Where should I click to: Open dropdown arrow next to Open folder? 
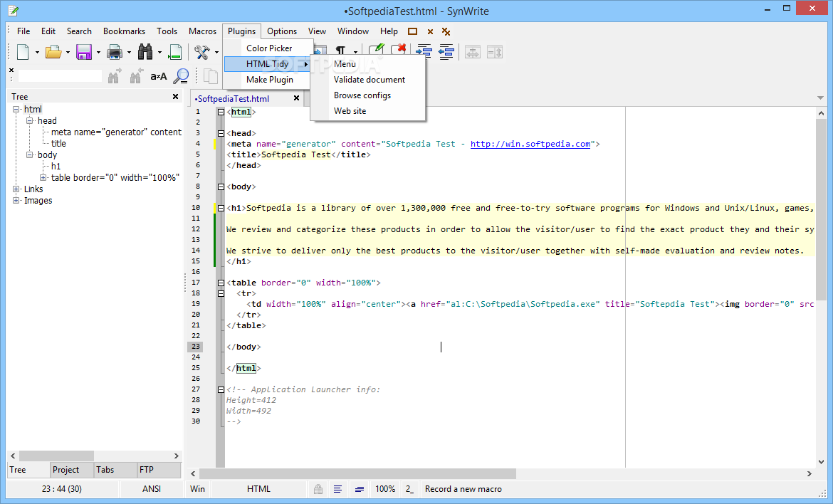coord(68,53)
